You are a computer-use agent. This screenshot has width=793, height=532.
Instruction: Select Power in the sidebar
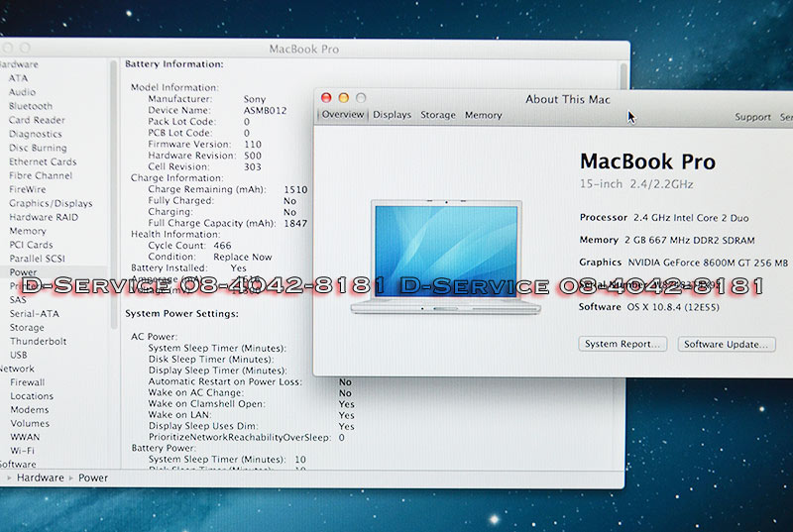point(23,272)
